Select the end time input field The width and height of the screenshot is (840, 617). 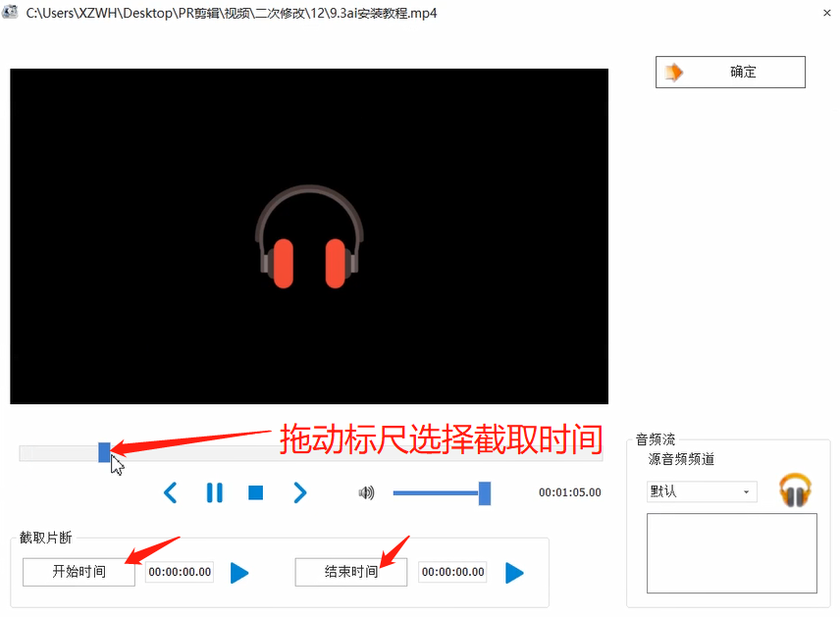(x=451, y=572)
